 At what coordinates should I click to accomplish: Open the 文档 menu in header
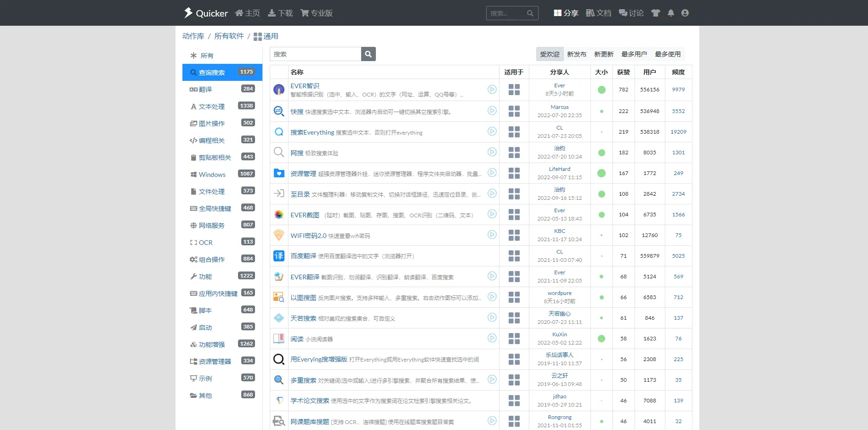[599, 13]
